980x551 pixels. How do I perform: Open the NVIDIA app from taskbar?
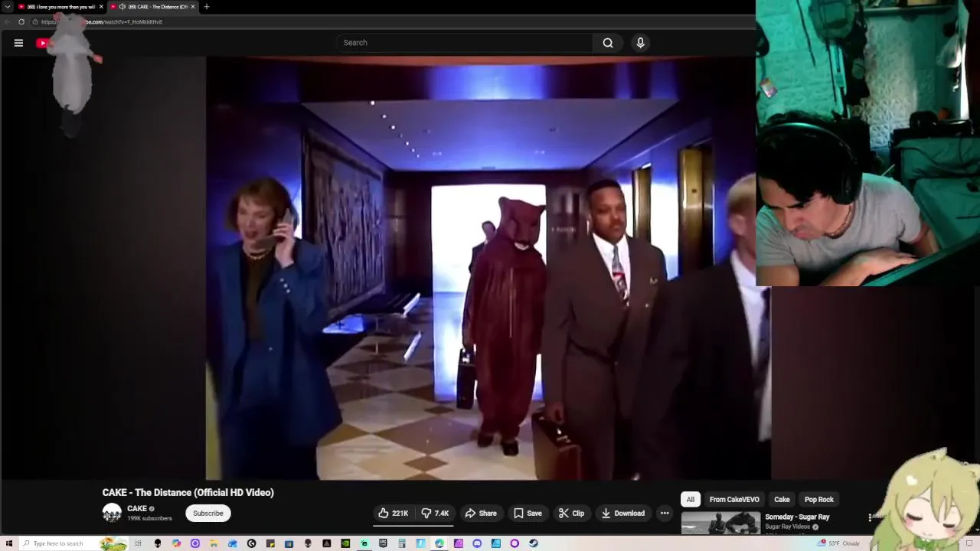(345, 543)
